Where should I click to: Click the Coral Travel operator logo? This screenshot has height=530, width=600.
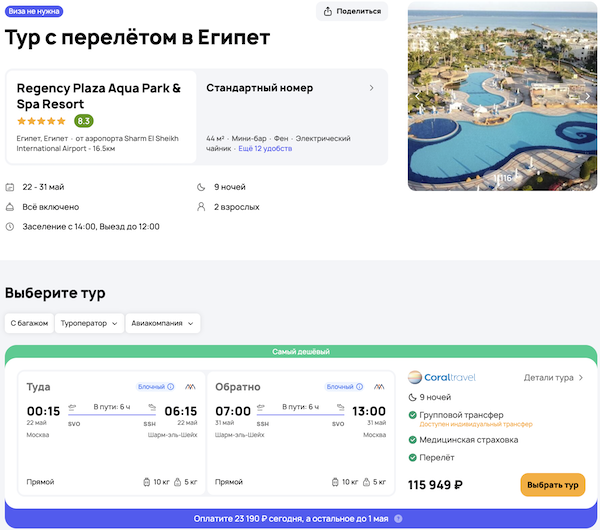pos(441,377)
